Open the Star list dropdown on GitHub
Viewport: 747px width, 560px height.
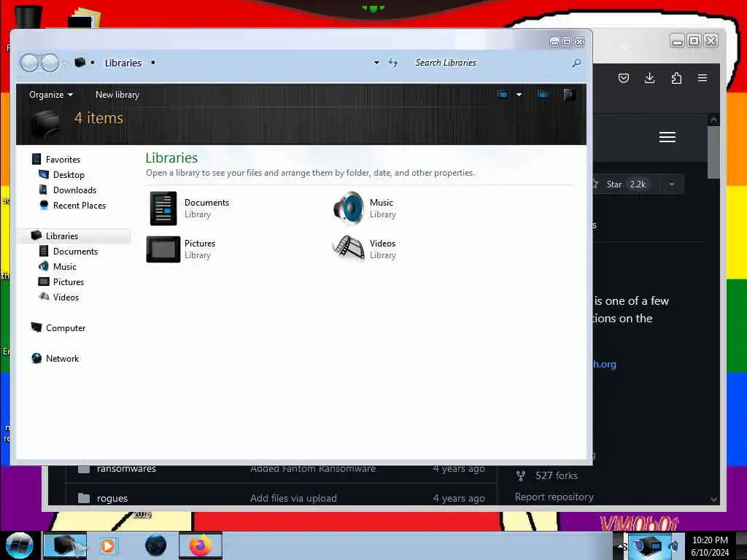pos(672,184)
